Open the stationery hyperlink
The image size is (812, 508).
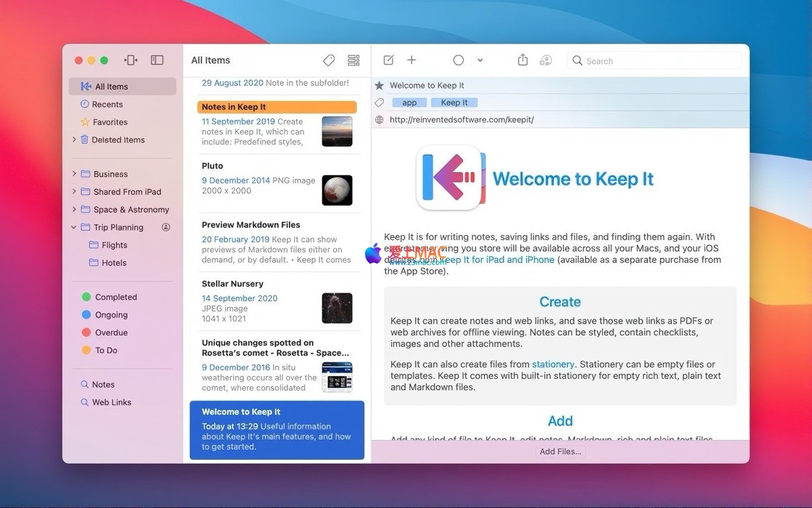click(553, 364)
